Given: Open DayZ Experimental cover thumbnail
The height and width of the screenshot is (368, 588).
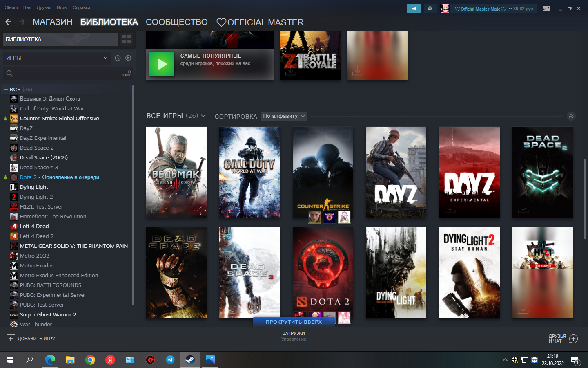Looking at the screenshot, I should pos(470,172).
